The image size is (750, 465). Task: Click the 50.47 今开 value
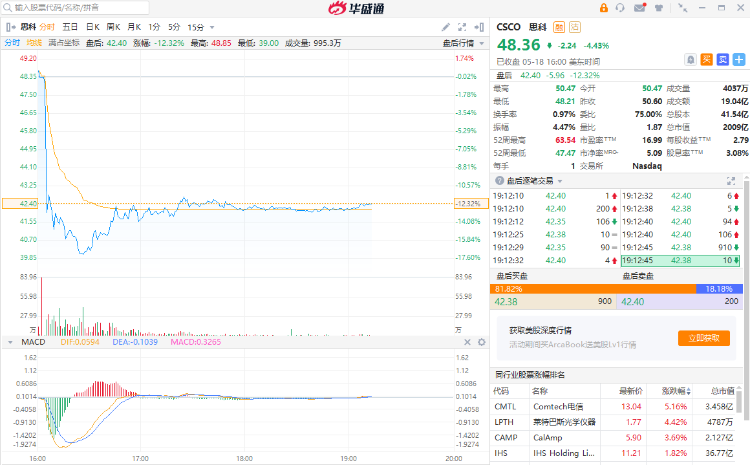coord(652,89)
